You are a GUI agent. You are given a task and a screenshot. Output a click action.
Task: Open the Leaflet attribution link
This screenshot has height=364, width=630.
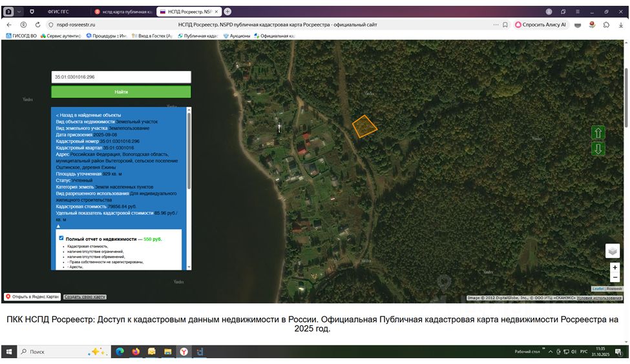pos(598,289)
